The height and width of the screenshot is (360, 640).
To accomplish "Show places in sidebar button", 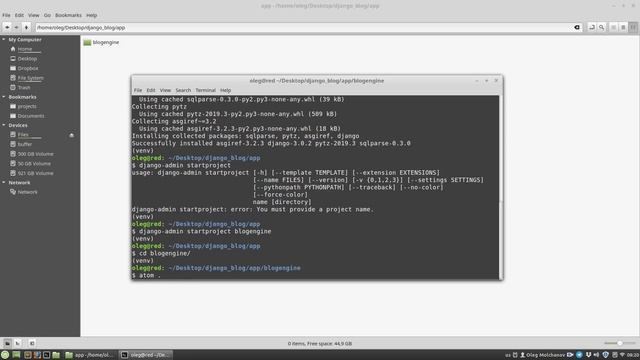I will pos(7,343).
